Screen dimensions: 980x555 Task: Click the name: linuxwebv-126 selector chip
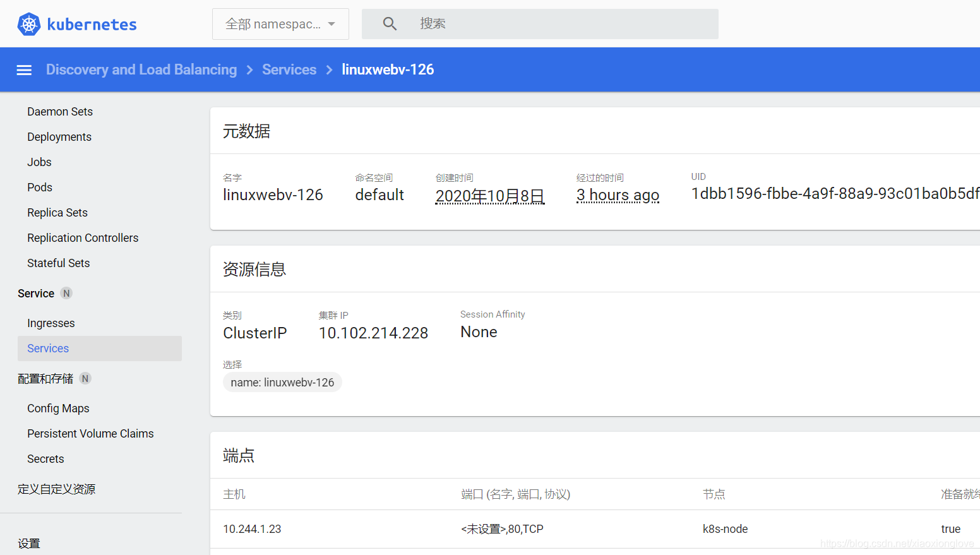point(282,382)
